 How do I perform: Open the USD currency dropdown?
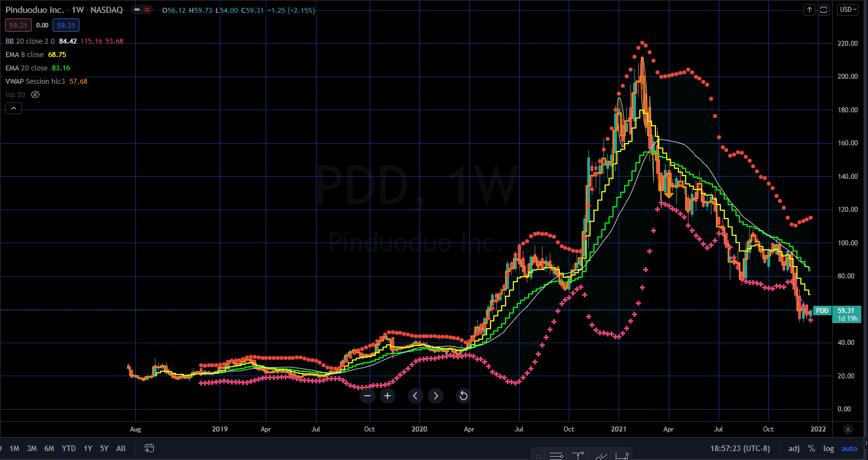click(x=848, y=10)
